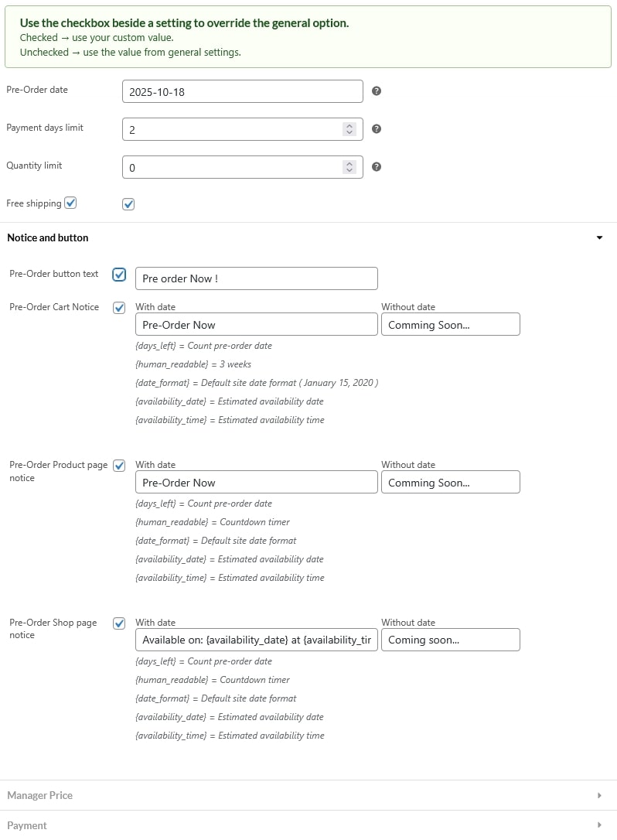Toggle the Free shipping override checkbox

[70, 203]
